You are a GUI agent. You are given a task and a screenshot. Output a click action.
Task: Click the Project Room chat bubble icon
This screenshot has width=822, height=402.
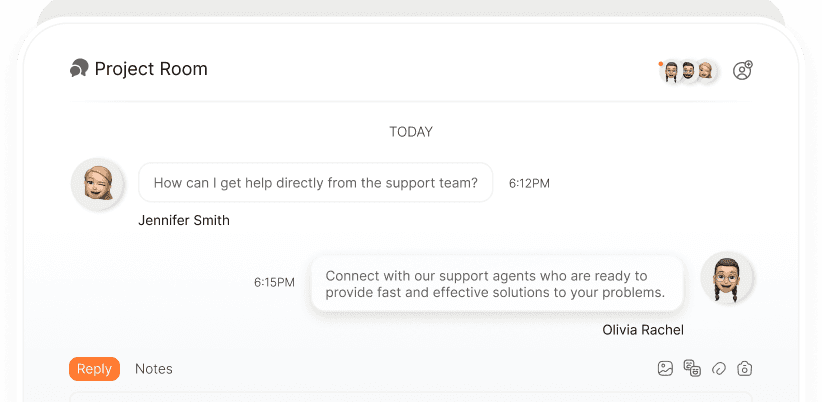pyautogui.click(x=79, y=69)
